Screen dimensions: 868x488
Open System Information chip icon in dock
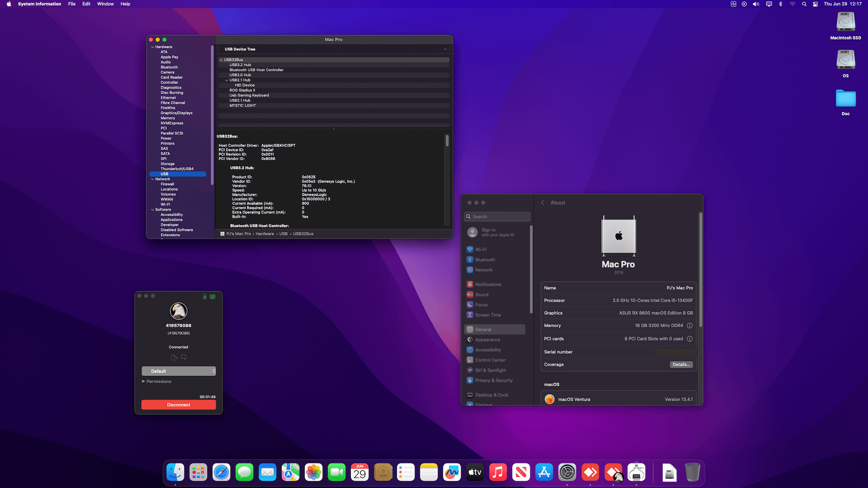pos(637,473)
